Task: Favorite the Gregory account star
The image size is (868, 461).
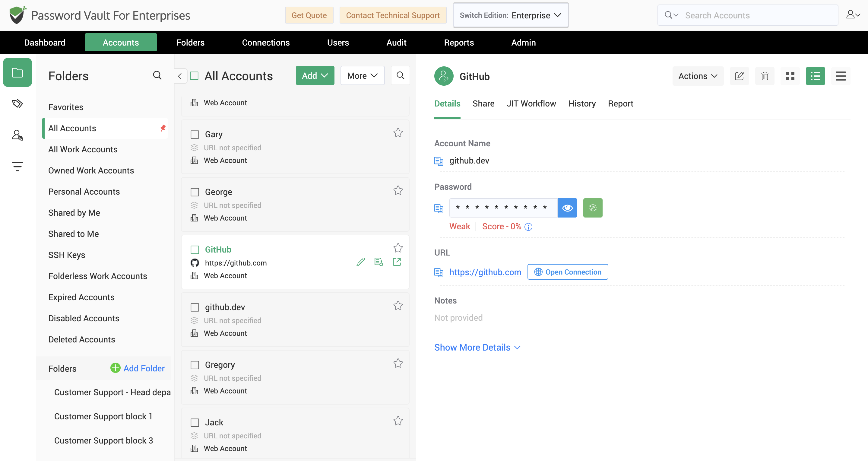Action: point(398,363)
